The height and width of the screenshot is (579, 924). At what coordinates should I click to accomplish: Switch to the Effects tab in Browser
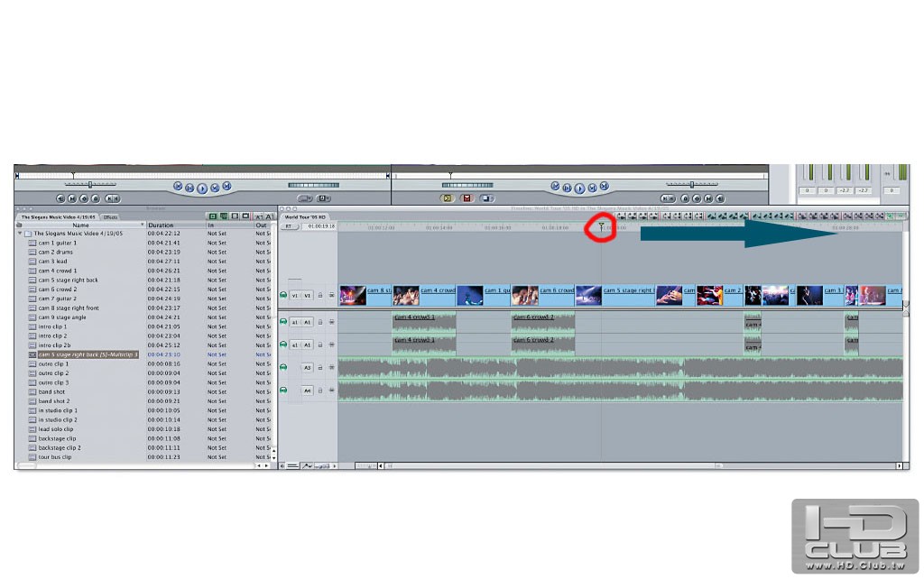[x=110, y=216]
